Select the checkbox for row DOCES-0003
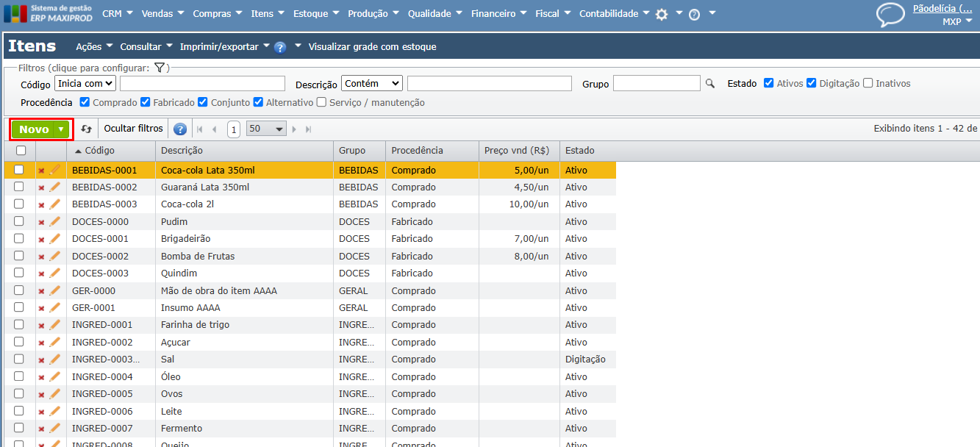This screenshot has height=447, width=980. click(x=20, y=273)
